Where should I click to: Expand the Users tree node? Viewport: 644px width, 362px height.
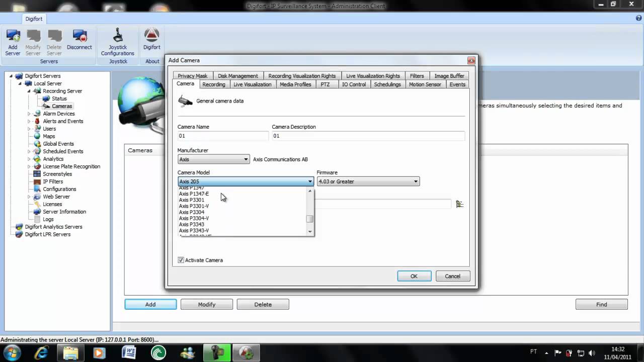click(29, 129)
